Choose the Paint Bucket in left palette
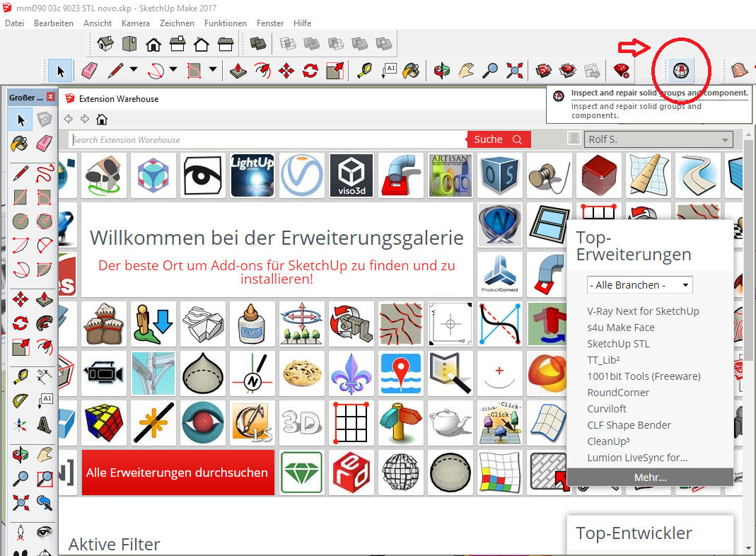Image resolution: width=756 pixels, height=556 pixels. tap(21, 144)
